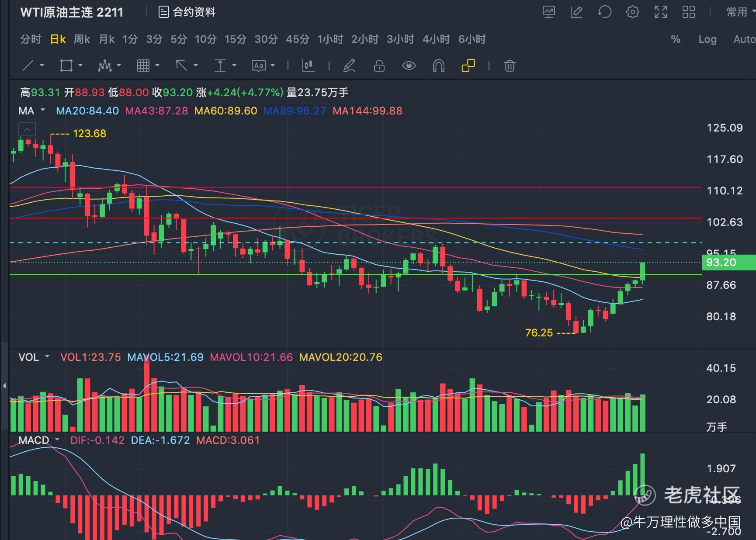The width and height of the screenshot is (756, 540).
Task: Select the arrow marker tool
Action: (x=181, y=66)
